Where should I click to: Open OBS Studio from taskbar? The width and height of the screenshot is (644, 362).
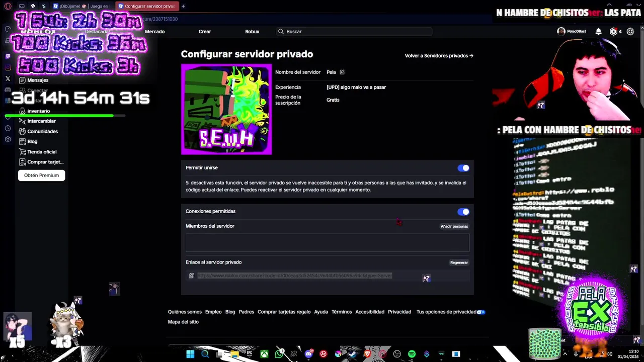[x=397, y=354]
